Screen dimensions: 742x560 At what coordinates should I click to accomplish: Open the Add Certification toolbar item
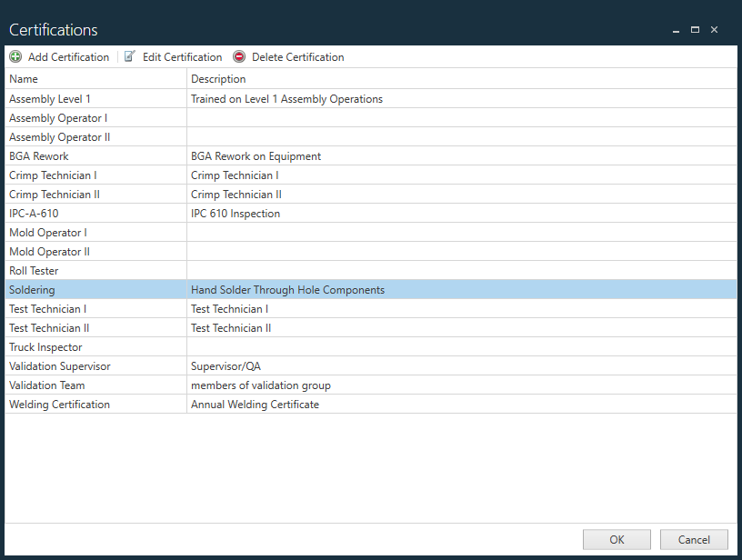[68, 56]
